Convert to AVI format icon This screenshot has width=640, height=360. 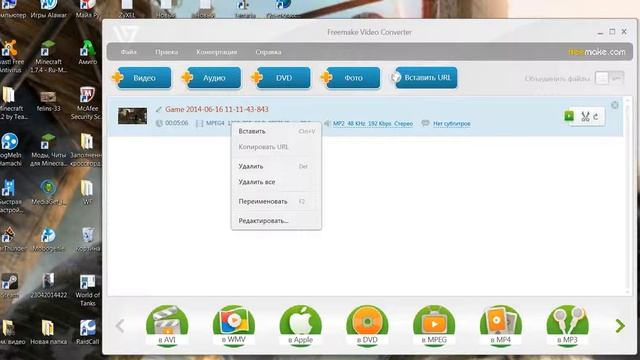[167, 326]
